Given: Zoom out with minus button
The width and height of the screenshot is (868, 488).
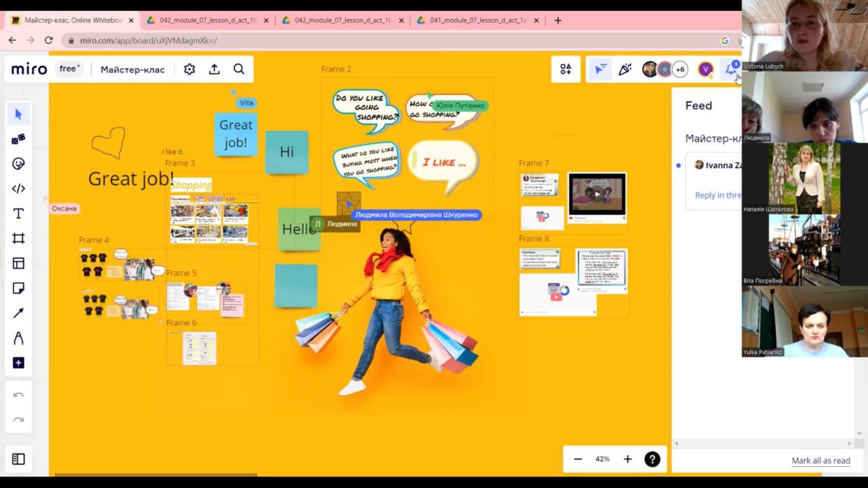Looking at the screenshot, I should tap(578, 459).
